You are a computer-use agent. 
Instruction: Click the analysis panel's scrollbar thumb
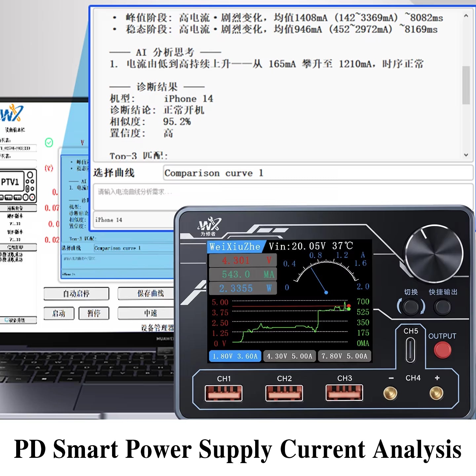click(x=466, y=85)
